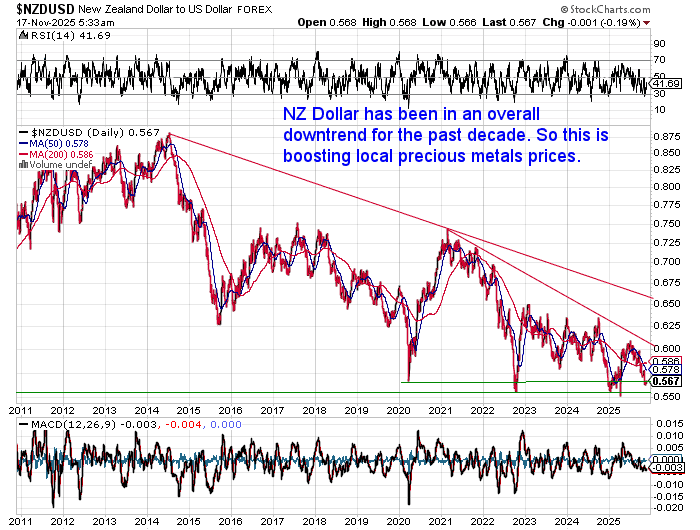
Task: Click the 0.015 label on MACD axis
Action: pos(670,424)
